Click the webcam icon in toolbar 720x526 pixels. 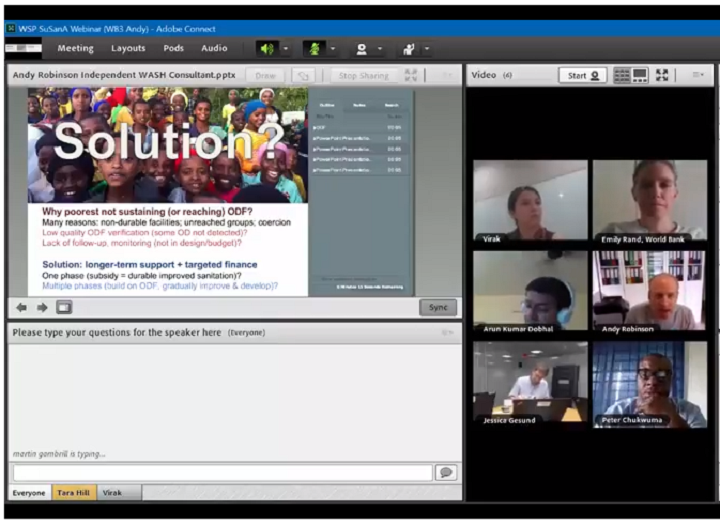[x=361, y=48]
